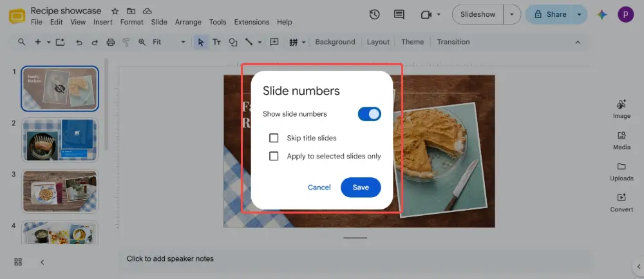Open the File menu
644x279 pixels.
click(37, 22)
